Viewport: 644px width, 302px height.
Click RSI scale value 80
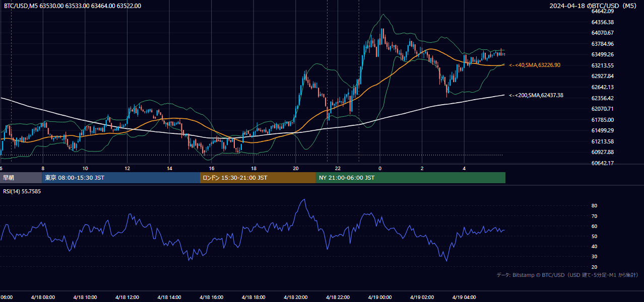[x=594, y=206]
